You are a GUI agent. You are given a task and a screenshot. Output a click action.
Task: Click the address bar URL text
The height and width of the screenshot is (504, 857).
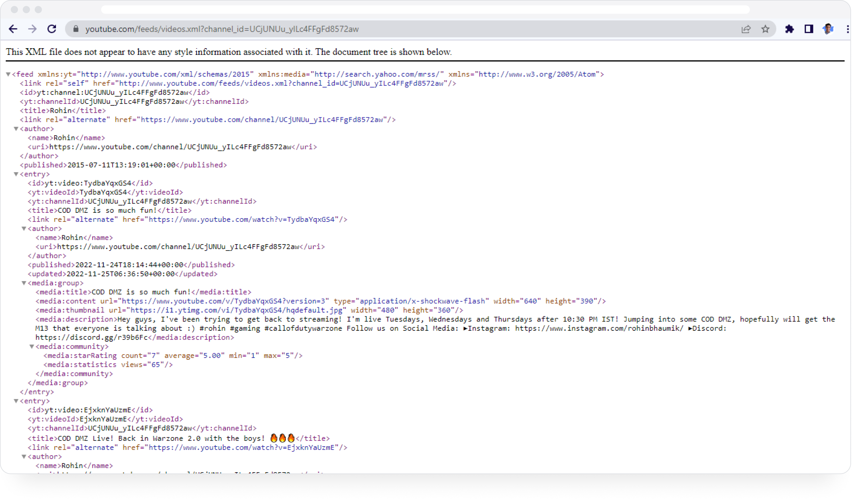(222, 29)
